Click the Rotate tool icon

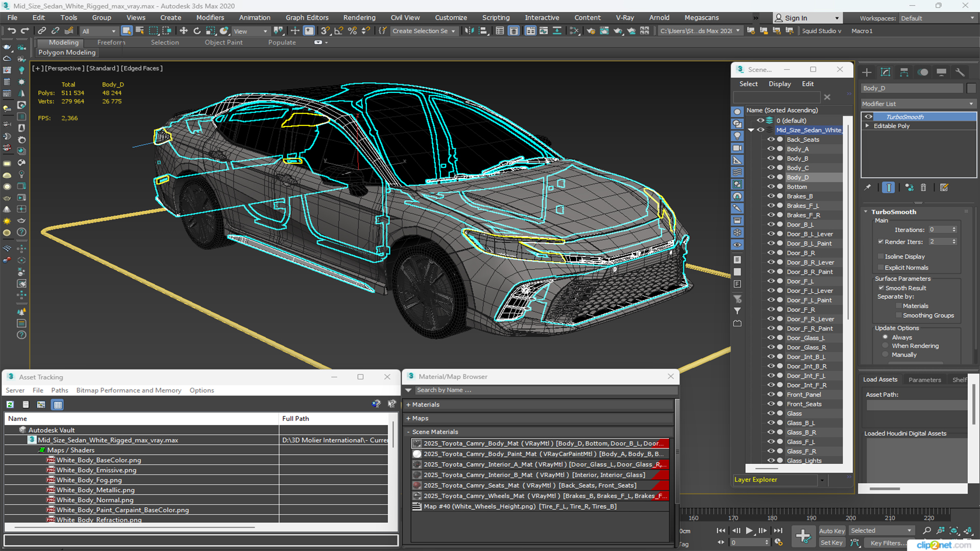pos(197,31)
